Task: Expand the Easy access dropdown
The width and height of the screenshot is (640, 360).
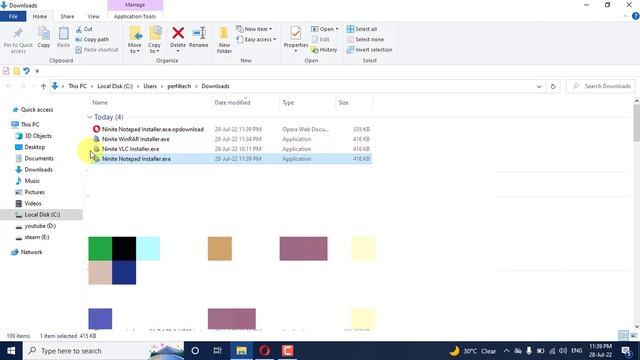Action: tap(256, 39)
